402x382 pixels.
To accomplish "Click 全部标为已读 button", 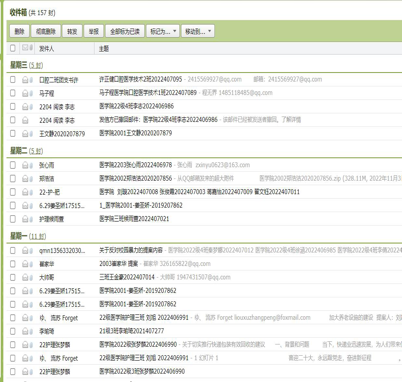I will [125, 31].
